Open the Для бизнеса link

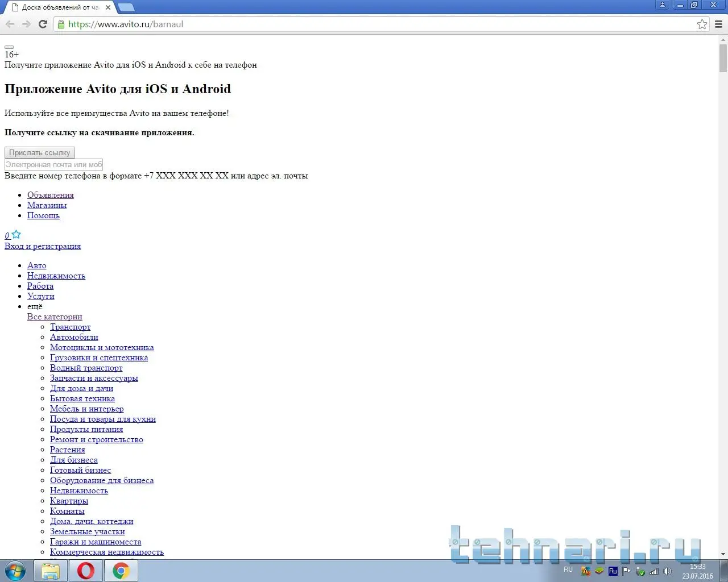pyautogui.click(x=74, y=460)
